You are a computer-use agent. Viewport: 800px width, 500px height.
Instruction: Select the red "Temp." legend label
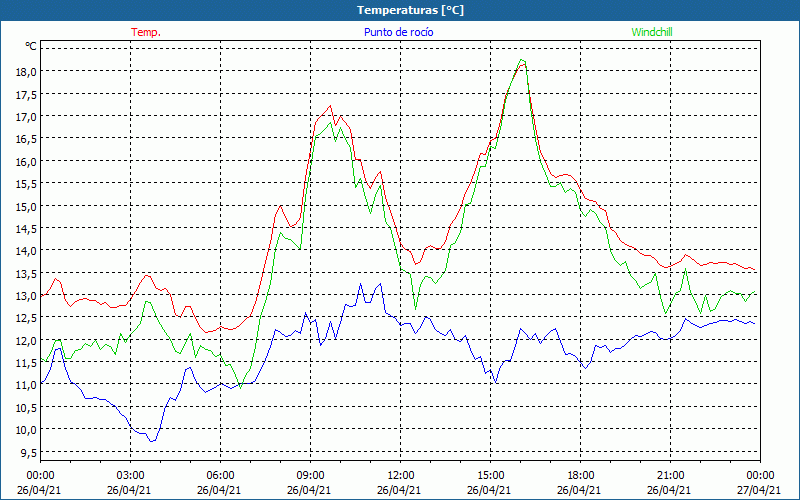(x=146, y=32)
